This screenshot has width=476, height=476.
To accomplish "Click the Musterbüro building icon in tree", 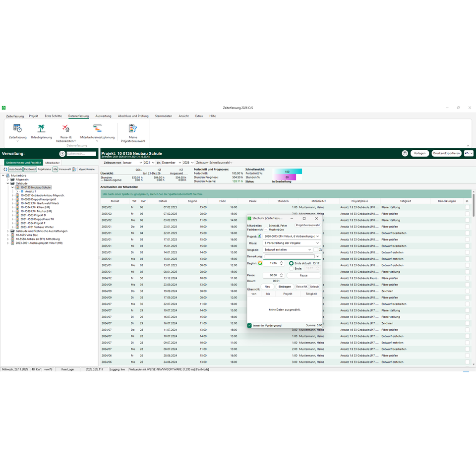I will point(8,176).
